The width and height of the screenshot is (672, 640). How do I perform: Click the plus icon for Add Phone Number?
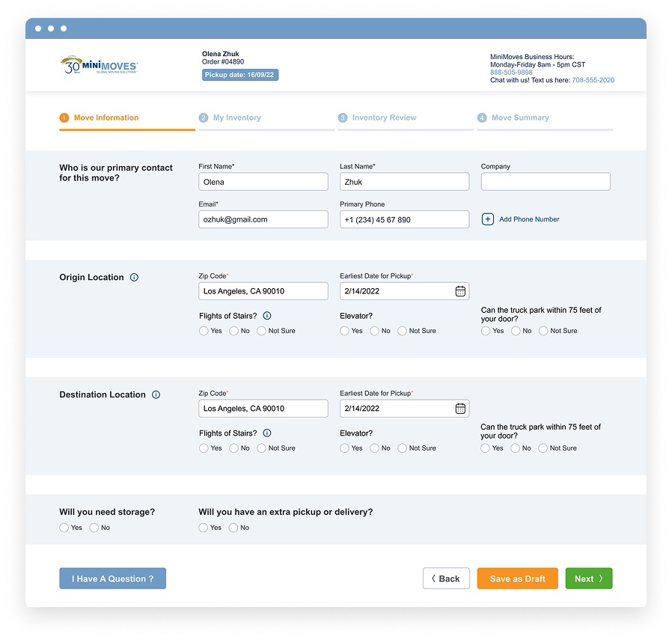[488, 219]
